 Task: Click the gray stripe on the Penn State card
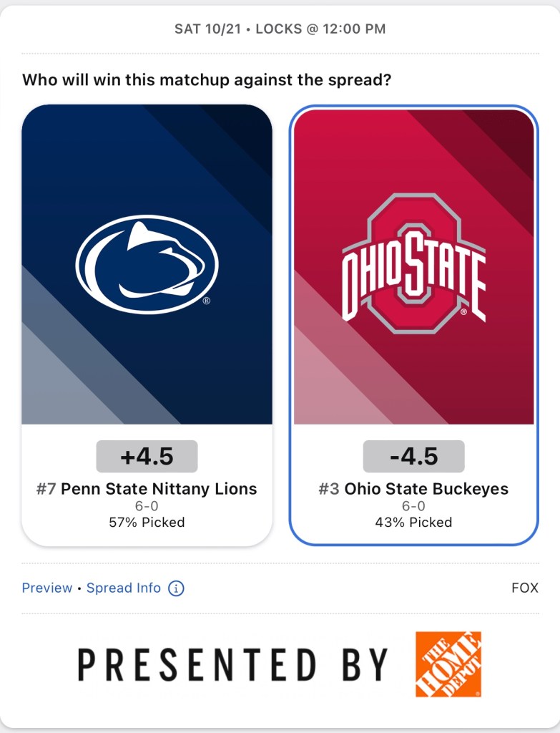coord(57,387)
